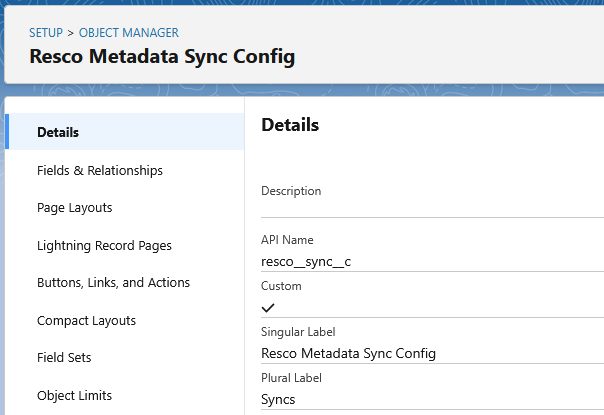Select the API name resco__sync__c text

click(x=306, y=262)
